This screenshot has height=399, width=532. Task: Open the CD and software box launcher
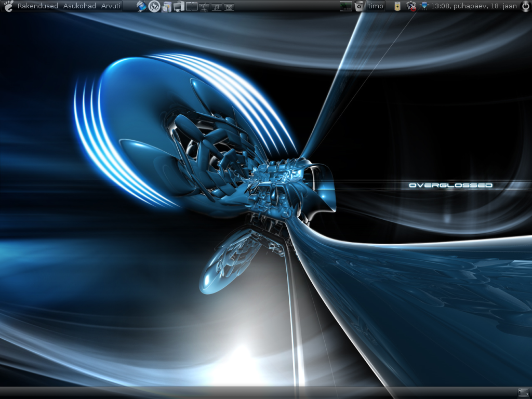[167, 6]
